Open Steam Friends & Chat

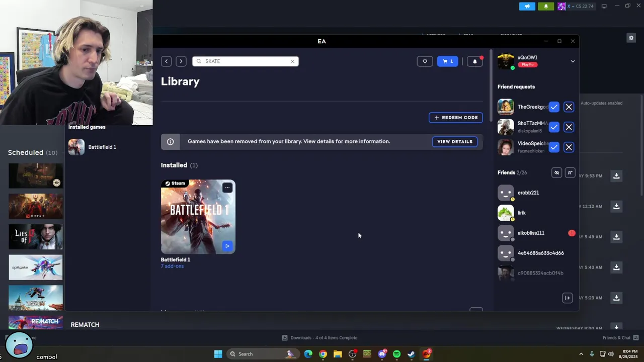tap(620, 338)
